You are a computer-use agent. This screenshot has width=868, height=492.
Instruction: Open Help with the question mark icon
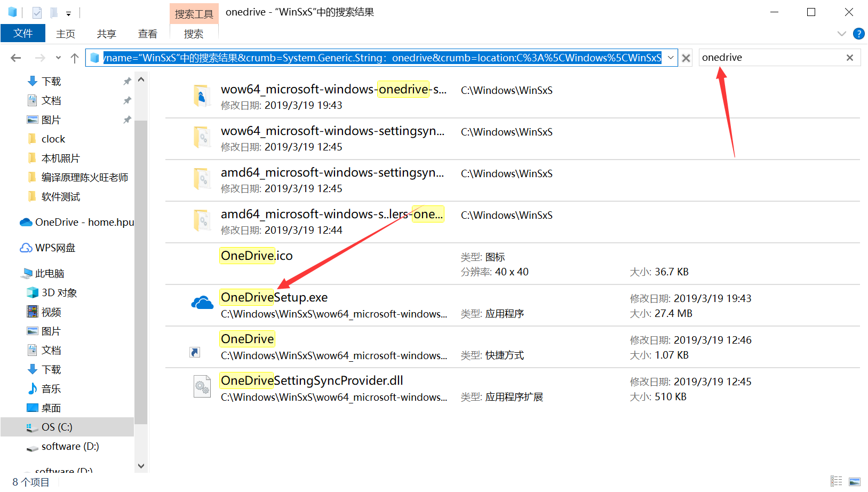(x=859, y=34)
